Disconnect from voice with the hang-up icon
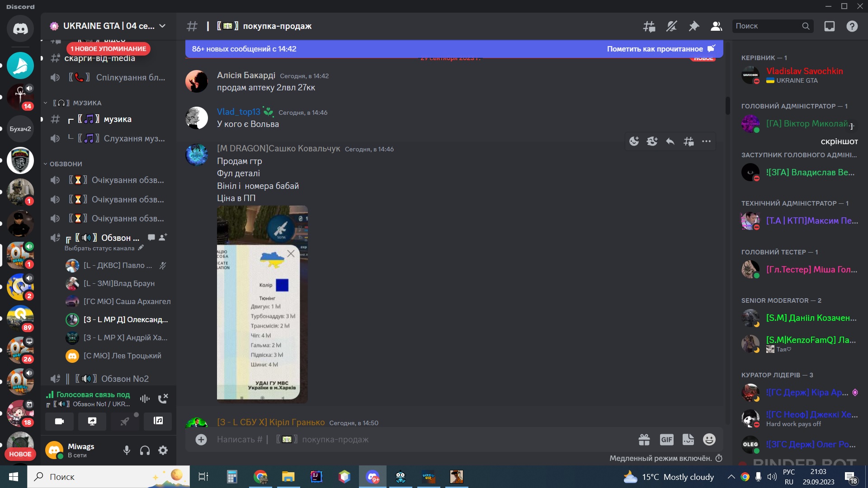868x488 pixels. [x=163, y=398]
